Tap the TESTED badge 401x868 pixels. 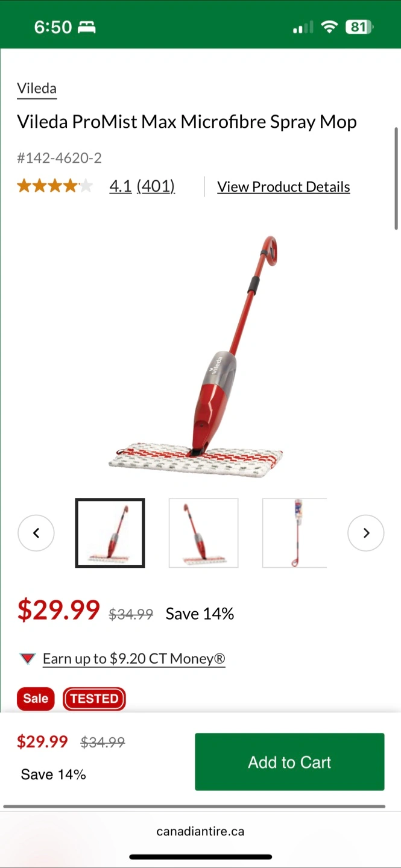pyautogui.click(x=94, y=699)
